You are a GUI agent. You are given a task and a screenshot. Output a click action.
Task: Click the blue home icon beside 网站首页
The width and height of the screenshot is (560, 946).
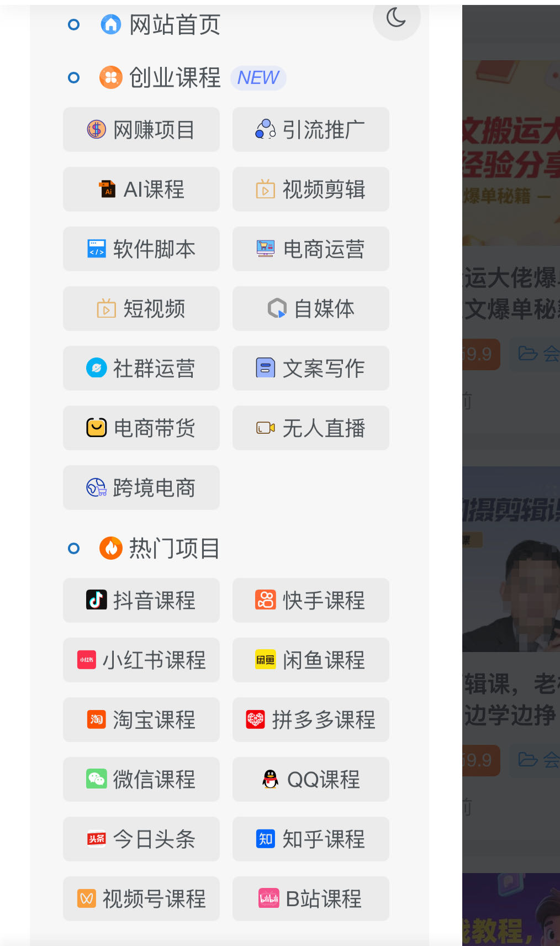click(x=111, y=24)
